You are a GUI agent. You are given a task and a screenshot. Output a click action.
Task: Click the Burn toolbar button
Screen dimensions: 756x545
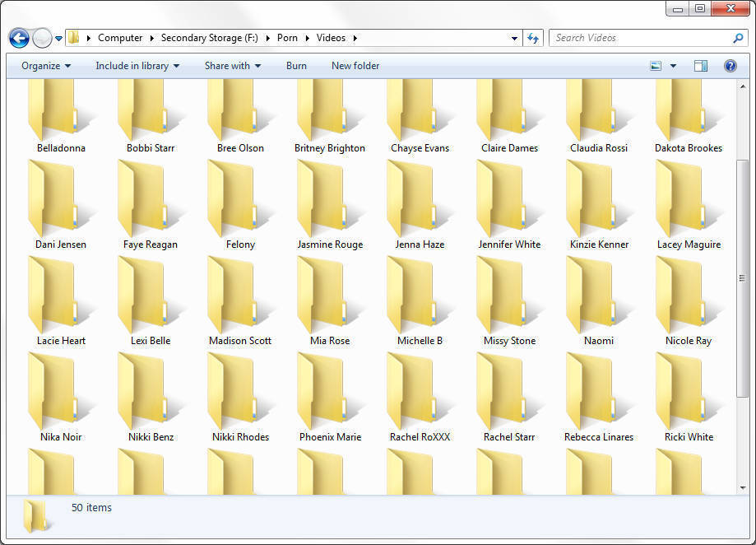(x=296, y=66)
